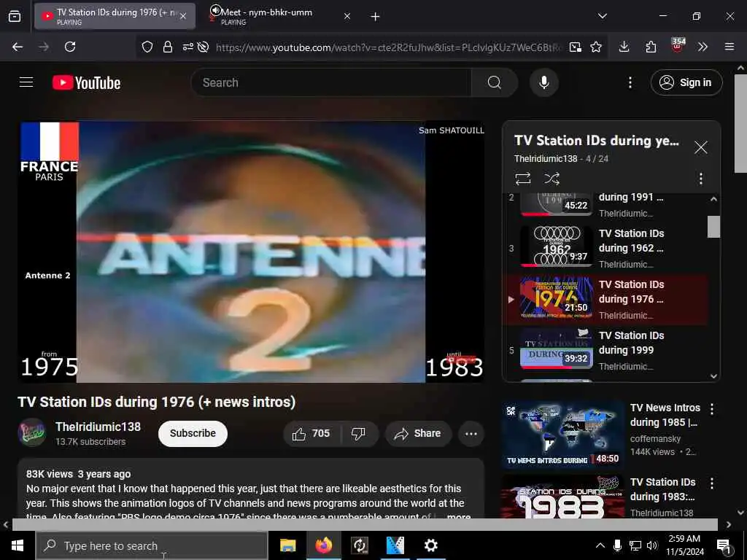This screenshot has width=747, height=560.
Task: Open Firefox View tab icon
Action: (x=15, y=17)
